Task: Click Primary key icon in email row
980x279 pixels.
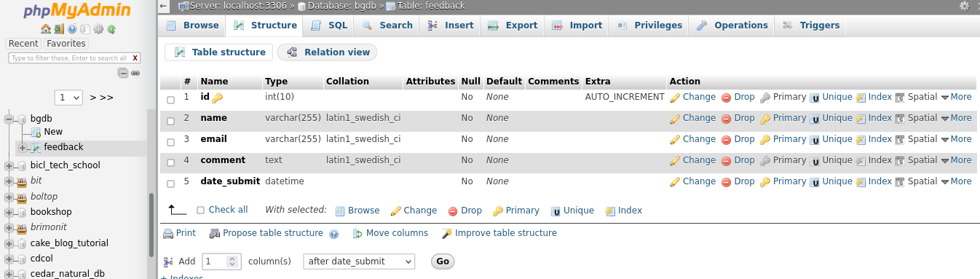Action: (764, 139)
